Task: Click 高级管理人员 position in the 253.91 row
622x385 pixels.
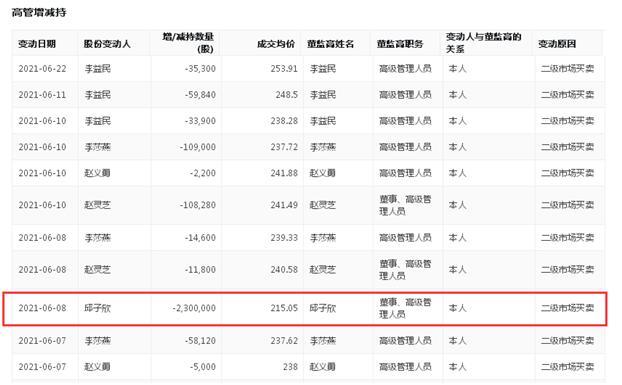Action: pyautogui.click(x=405, y=69)
